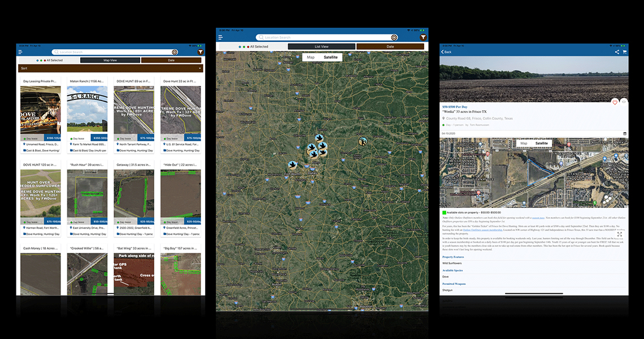The image size is (644, 339).
Task: Click East University Drive location text
Action: (89, 228)
